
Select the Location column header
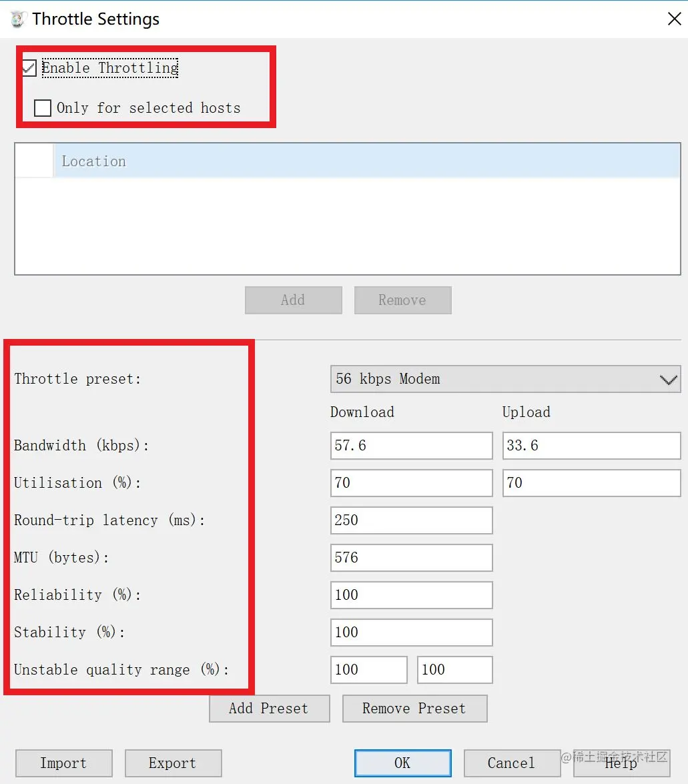[367, 161]
